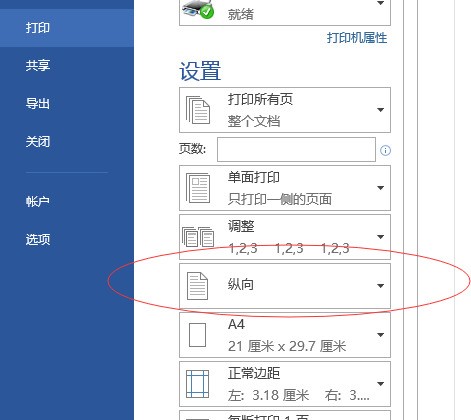471x420 pixels.
Task: Open 选项 settings
Action: (38, 239)
